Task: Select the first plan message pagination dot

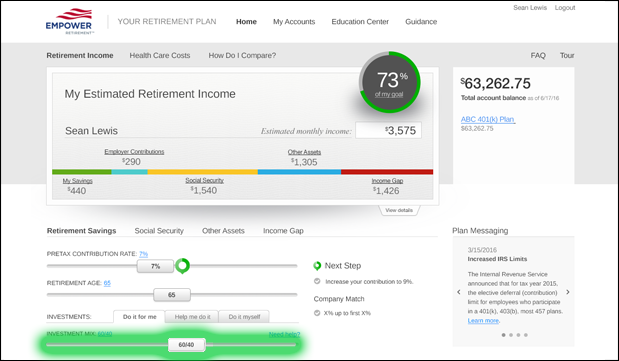Action: point(503,335)
